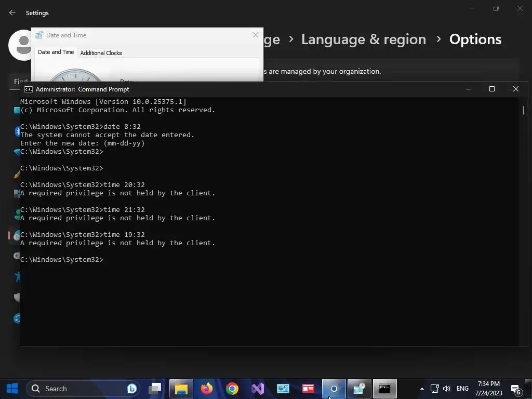Image resolution: width=532 pixels, height=399 pixels.
Task: Switch to the Settings taskbar window
Action: click(x=334, y=389)
